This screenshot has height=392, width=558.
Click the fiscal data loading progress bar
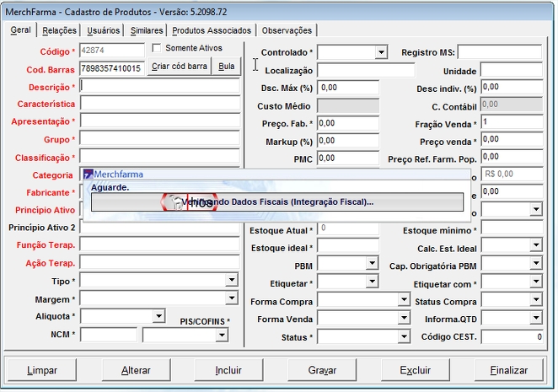point(277,202)
